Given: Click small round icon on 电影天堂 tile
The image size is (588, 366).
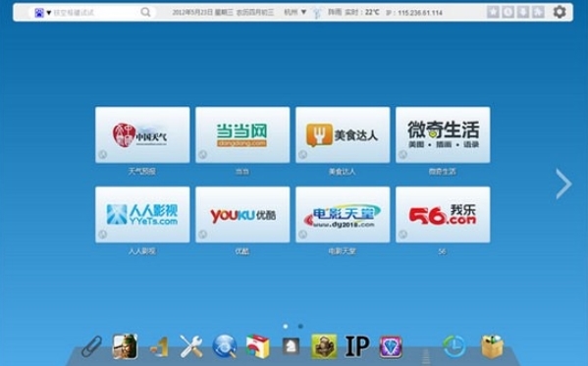Looking at the screenshot, I should click(303, 235).
